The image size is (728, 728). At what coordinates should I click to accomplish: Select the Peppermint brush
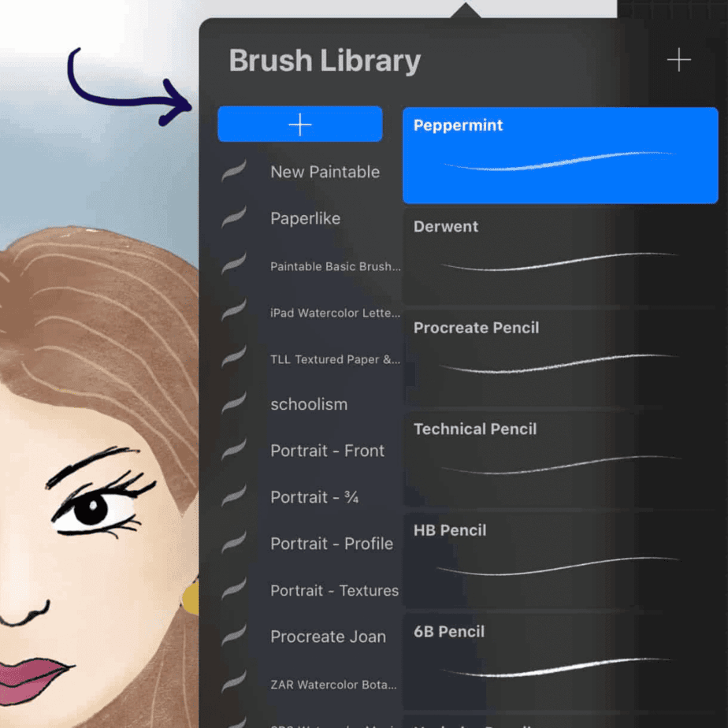pyautogui.click(x=560, y=155)
